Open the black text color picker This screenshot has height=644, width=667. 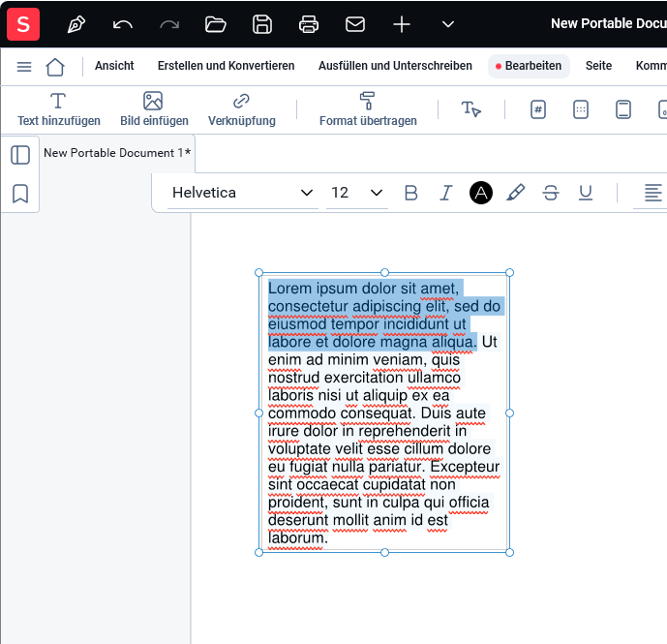coord(481,193)
